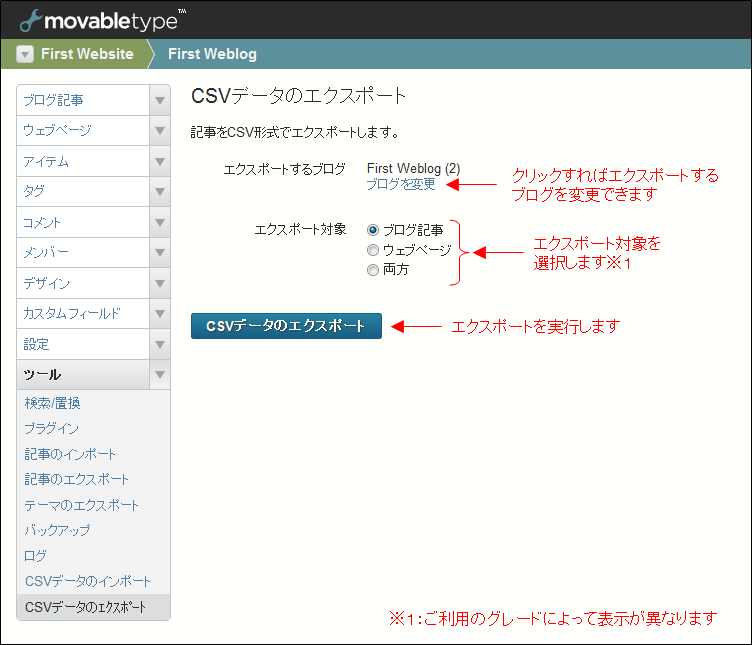Screen dimensions: 752x645
Task: Open the メンバー sidebar menu
Action: click(x=83, y=253)
